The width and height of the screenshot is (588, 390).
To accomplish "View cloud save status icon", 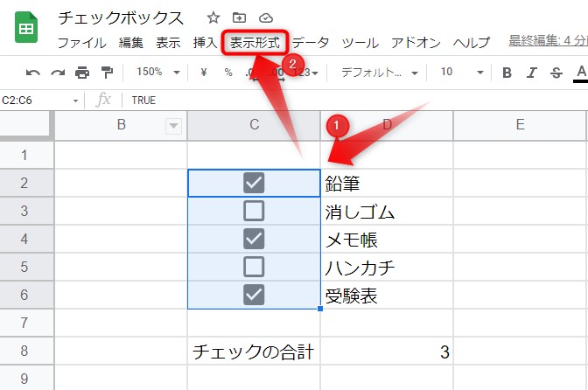I will click(x=265, y=17).
